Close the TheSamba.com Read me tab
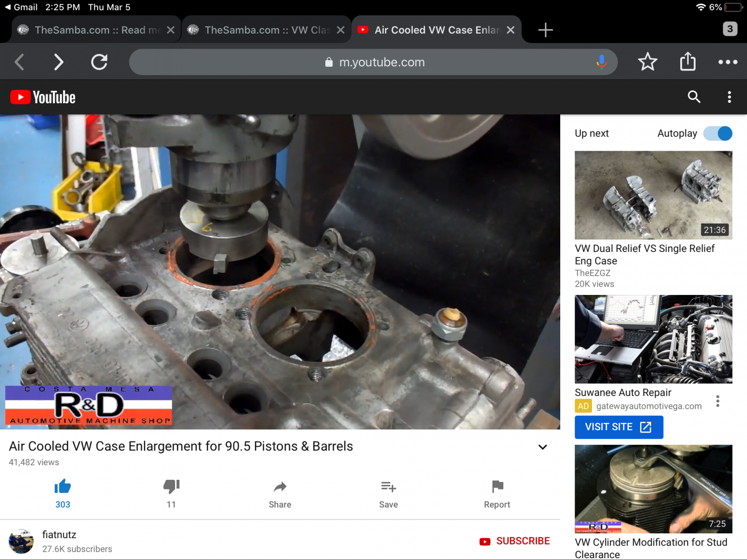 [x=171, y=30]
